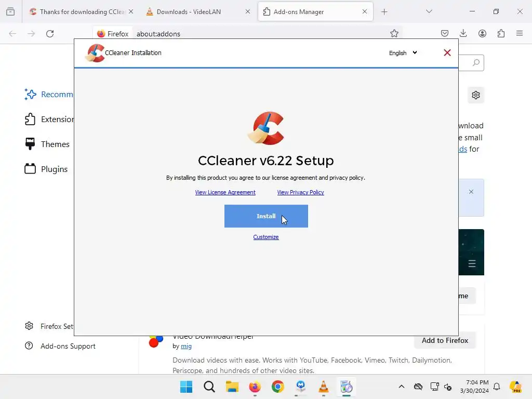Open Firefox Settings from sidebar
The image size is (532, 399).
coord(49,326)
